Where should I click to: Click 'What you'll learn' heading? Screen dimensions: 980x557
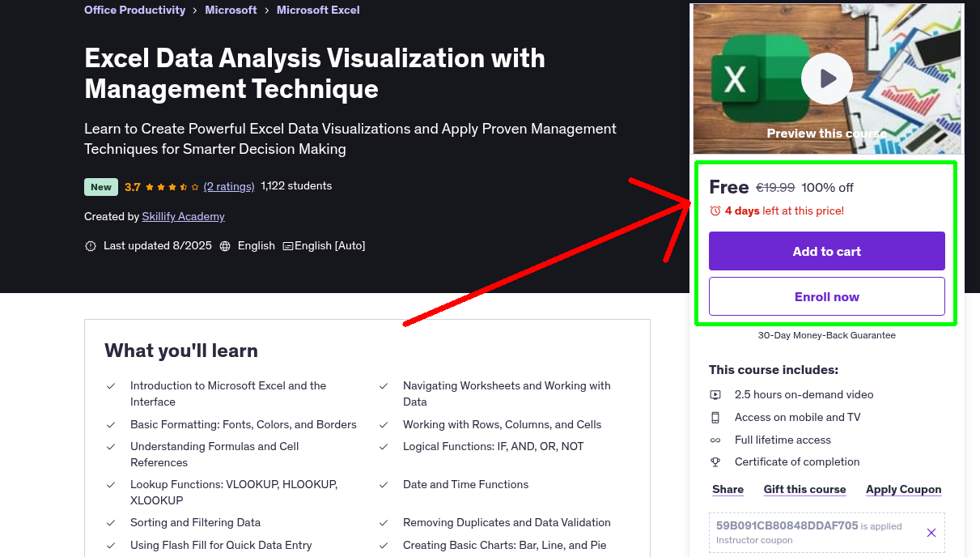181,351
